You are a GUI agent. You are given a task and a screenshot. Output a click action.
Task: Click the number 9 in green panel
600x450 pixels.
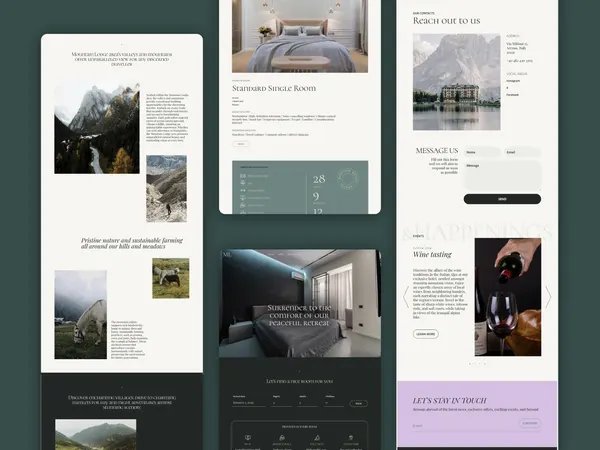click(x=316, y=197)
